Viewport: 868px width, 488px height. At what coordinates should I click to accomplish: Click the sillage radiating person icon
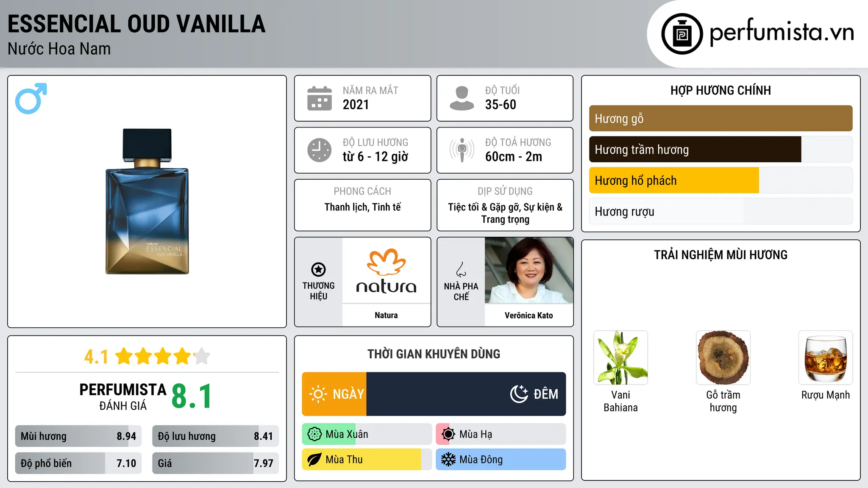click(x=462, y=150)
